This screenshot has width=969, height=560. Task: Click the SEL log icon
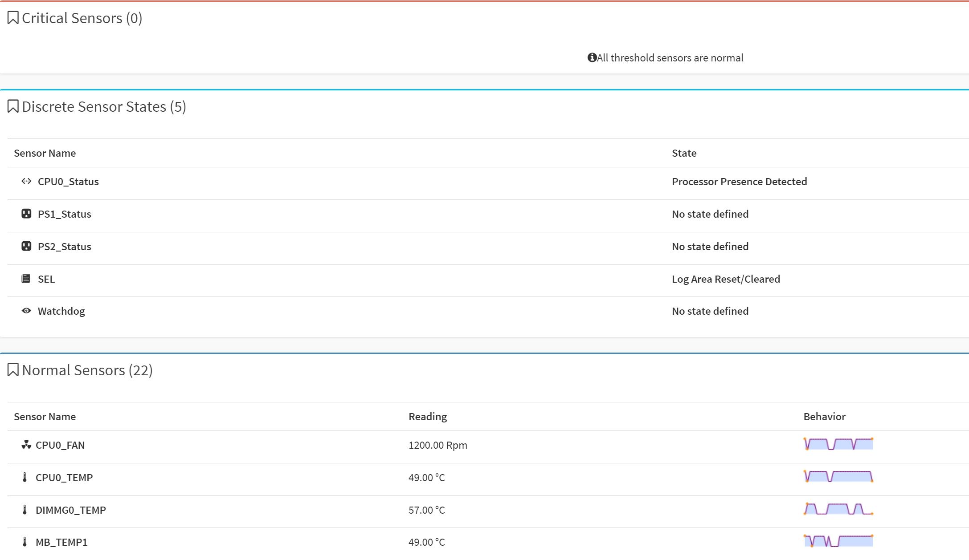(26, 279)
